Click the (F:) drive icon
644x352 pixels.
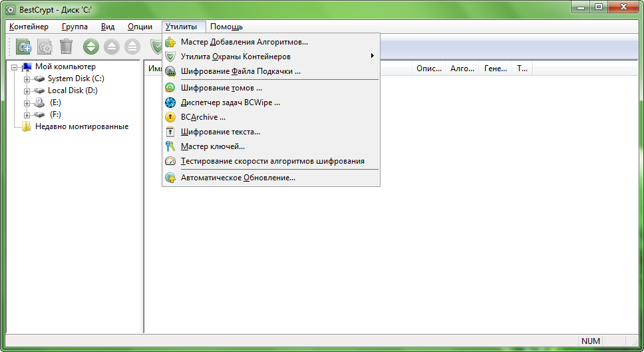39,114
